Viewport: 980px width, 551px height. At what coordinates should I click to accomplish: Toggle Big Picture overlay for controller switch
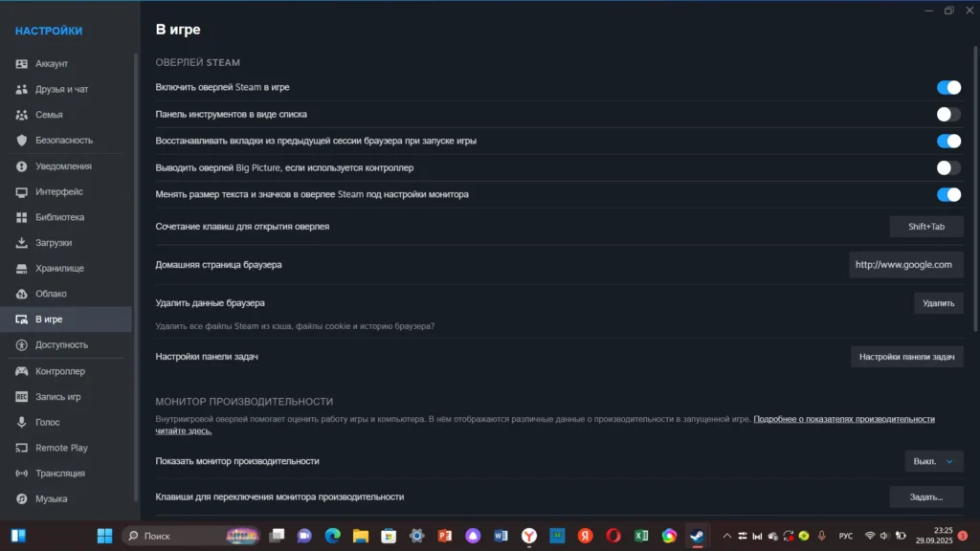(947, 168)
